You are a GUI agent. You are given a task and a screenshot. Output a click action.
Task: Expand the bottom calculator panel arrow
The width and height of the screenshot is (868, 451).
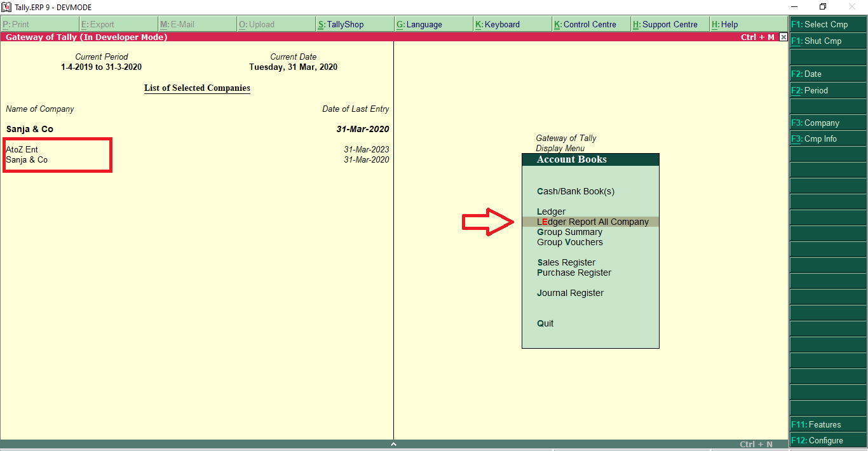tap(393, 444)
